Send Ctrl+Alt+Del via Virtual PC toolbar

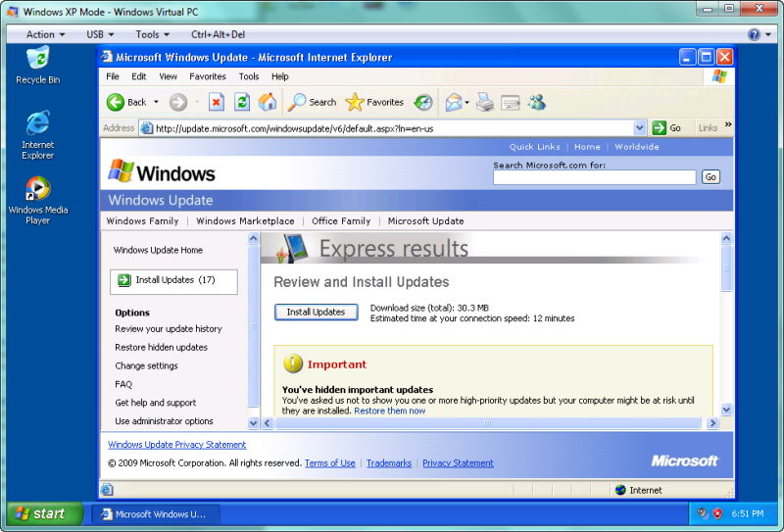[218, 34]
